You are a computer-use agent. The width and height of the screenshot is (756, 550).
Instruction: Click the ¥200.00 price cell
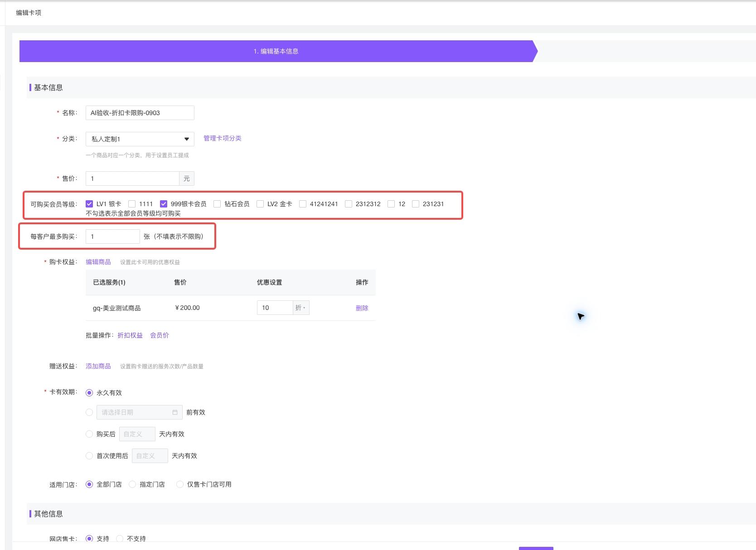[187, 308]
